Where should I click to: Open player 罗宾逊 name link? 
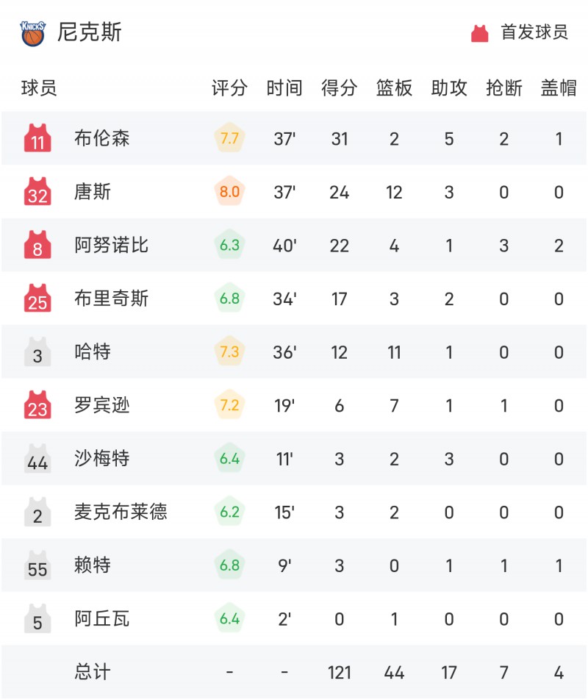click(x=102, y=405)
